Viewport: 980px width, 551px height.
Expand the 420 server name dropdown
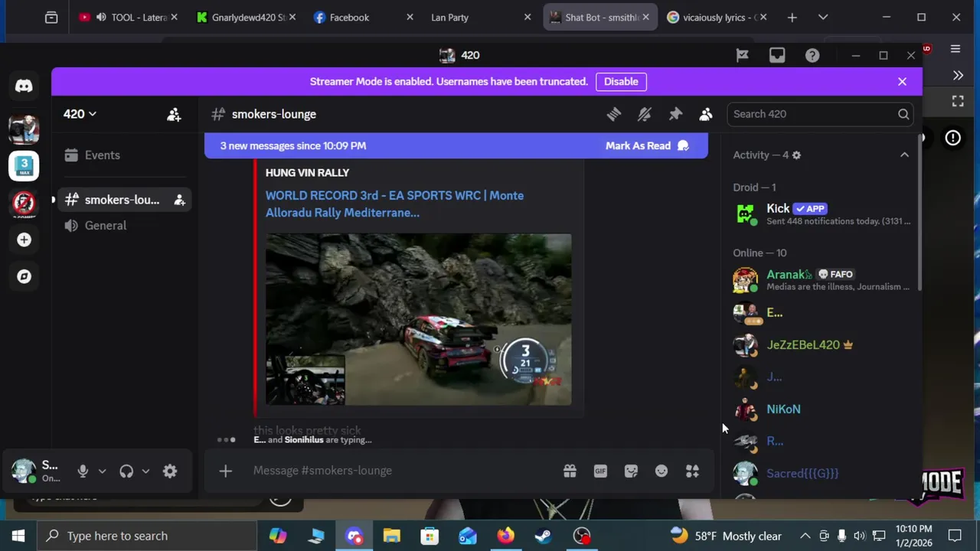pos(80,114)
